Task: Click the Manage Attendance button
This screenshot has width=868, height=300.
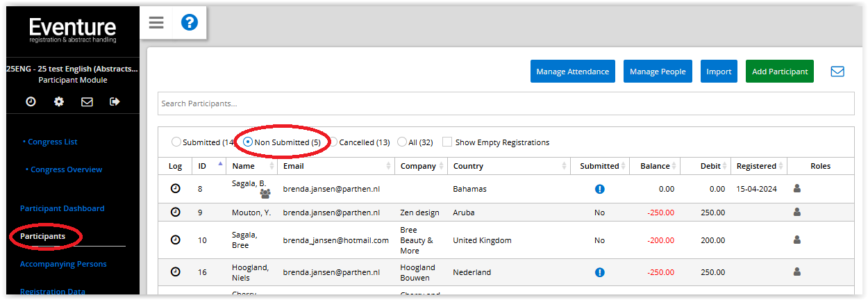Action: [572, 72]
